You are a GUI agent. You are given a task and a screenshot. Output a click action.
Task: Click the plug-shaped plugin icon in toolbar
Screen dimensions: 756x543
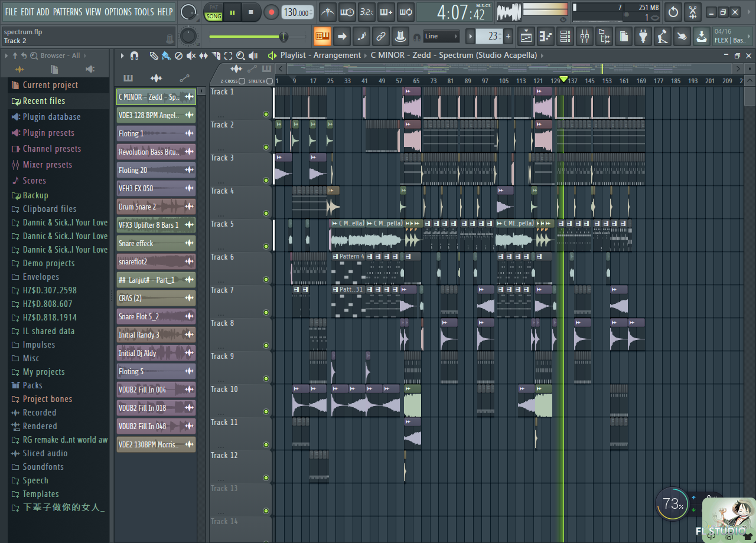coord(643,36)
